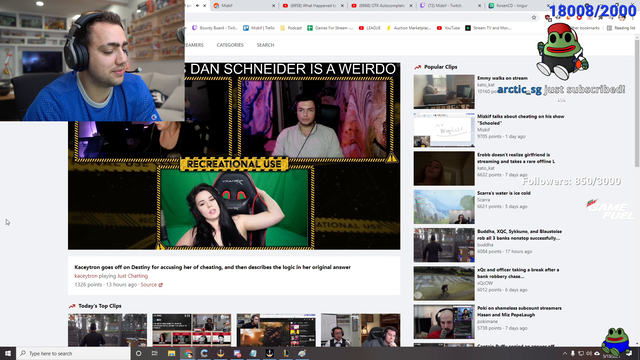640x360 pixels.
Task: Click the microphone tray icon
Action: [573, 353]
